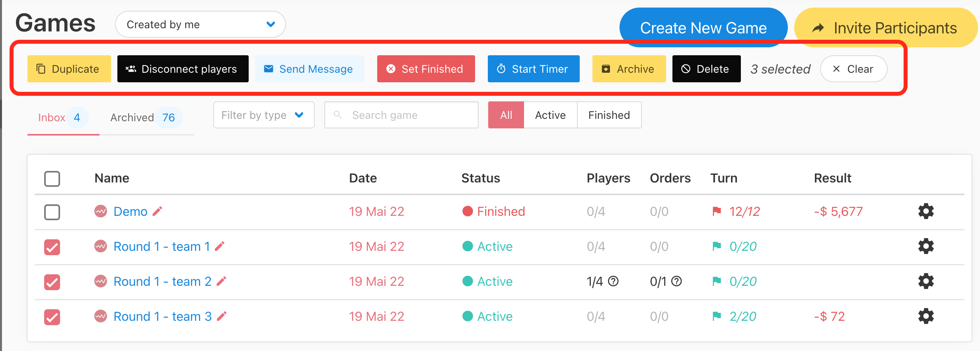Click the magnifier icon in search box
Image resolution: width=980 pixels, height=351 pixels.
(337, 115)
